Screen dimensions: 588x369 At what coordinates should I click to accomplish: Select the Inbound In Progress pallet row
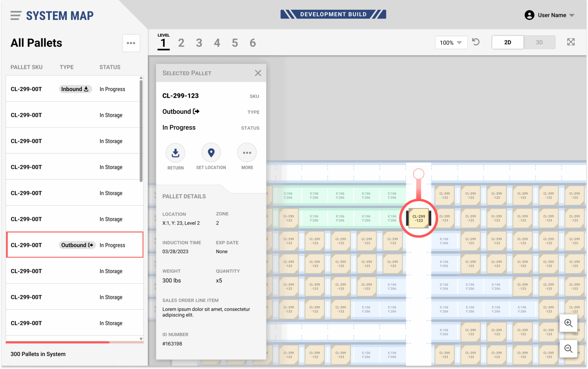(73, 89)
